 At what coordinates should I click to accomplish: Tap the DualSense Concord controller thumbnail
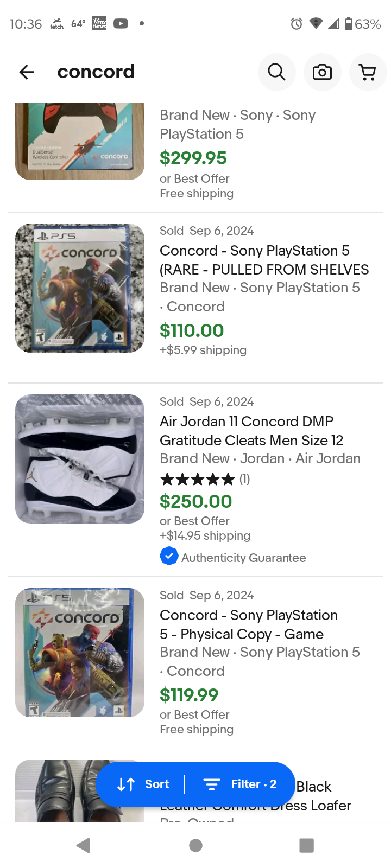[x=80, y=142]
